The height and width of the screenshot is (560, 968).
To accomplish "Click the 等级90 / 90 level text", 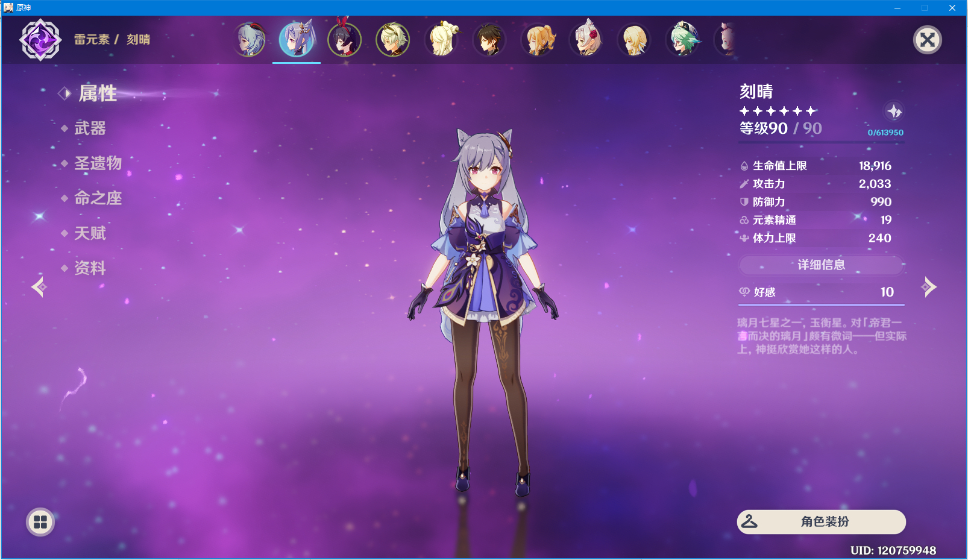I will coord(781,128).
